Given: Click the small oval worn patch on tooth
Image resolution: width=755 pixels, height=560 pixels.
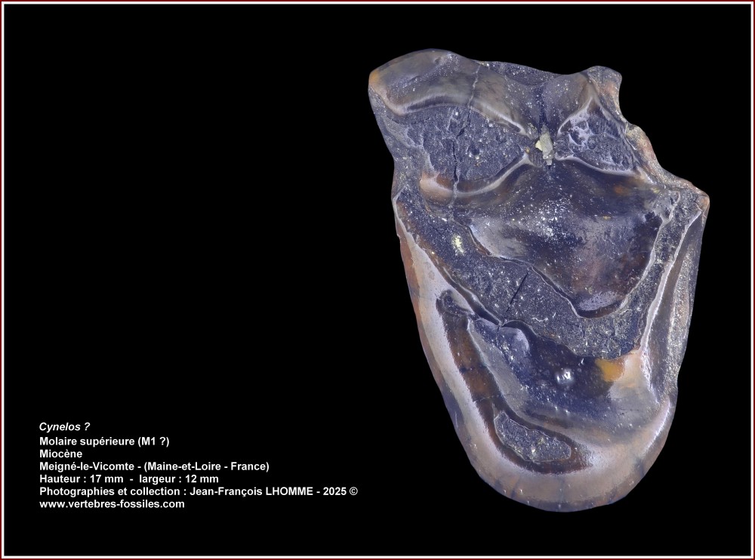Looking at the screenshot, I should coord(532,438).
